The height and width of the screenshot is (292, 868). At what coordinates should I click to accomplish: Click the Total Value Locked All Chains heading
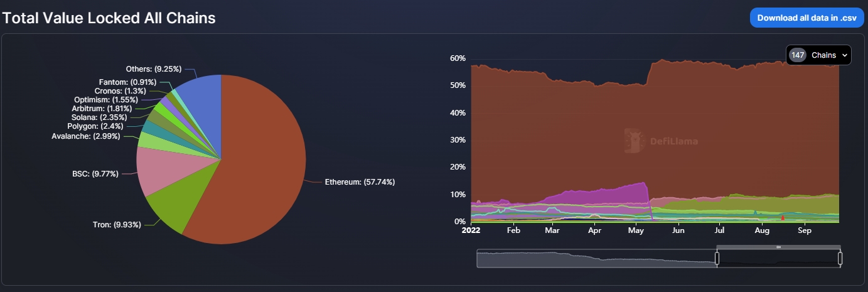point(109,18)
